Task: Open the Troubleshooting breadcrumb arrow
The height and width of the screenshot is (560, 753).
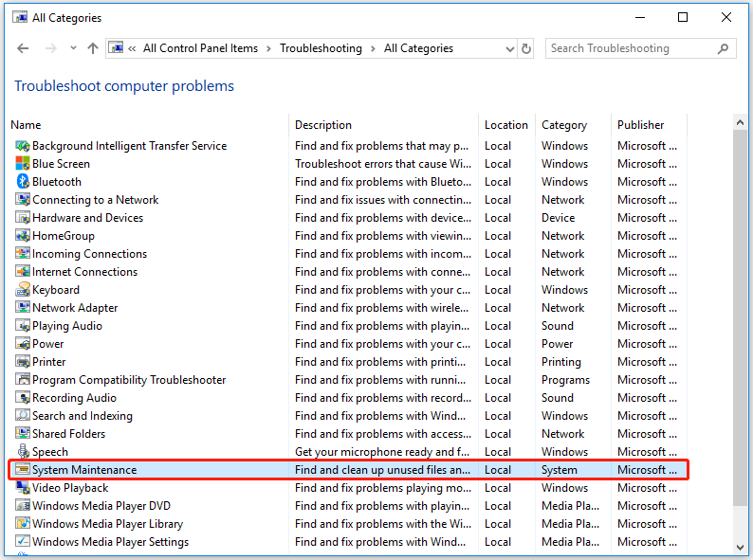Action: [x=373, y=48]
